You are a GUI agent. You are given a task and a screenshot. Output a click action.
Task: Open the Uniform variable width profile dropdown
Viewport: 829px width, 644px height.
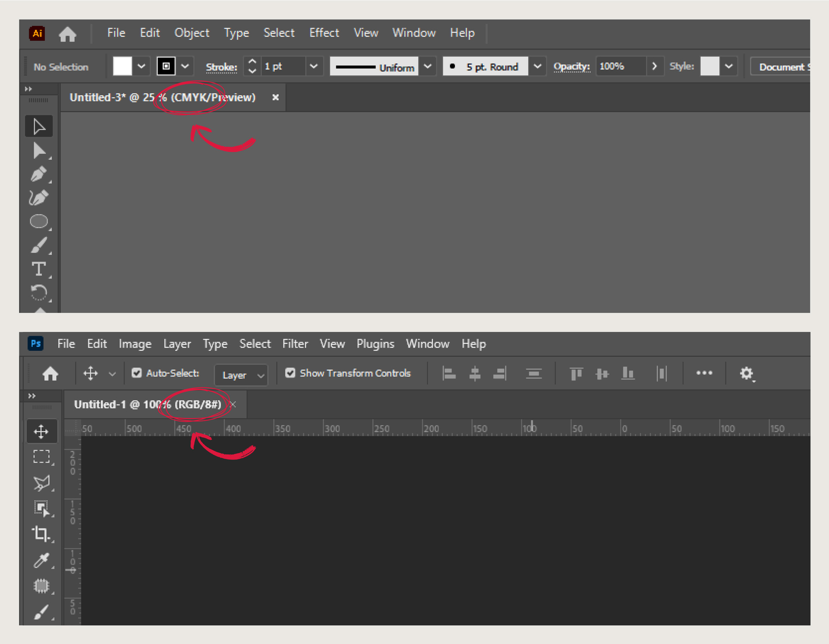[x=428, y=66]
